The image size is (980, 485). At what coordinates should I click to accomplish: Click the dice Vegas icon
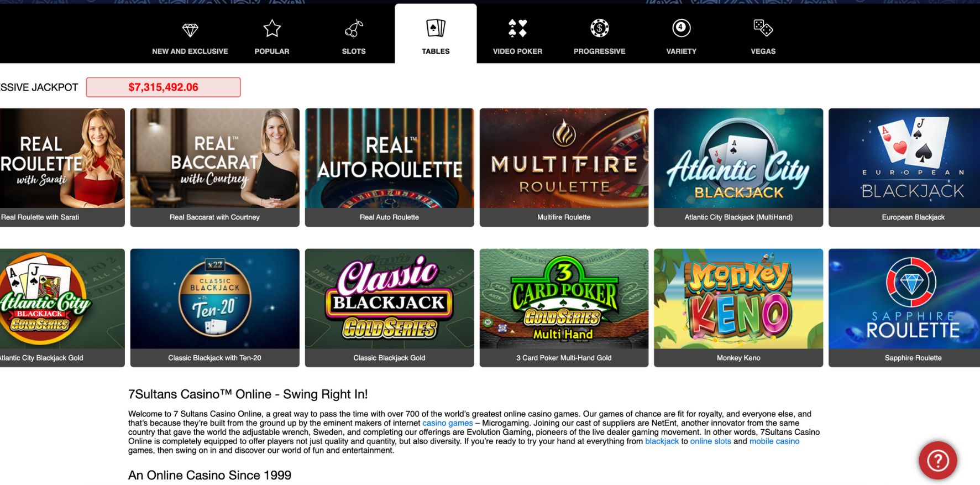tap(763, 28)
